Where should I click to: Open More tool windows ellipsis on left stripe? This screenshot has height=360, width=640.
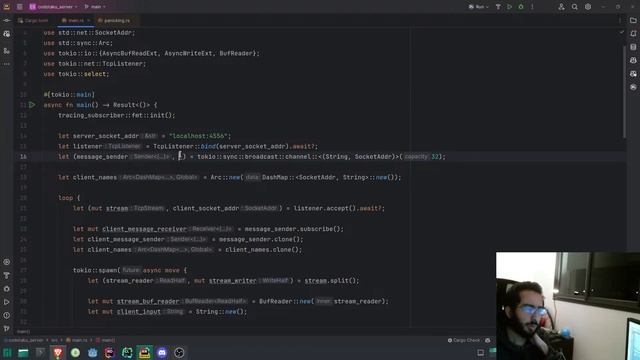(7, 64)
